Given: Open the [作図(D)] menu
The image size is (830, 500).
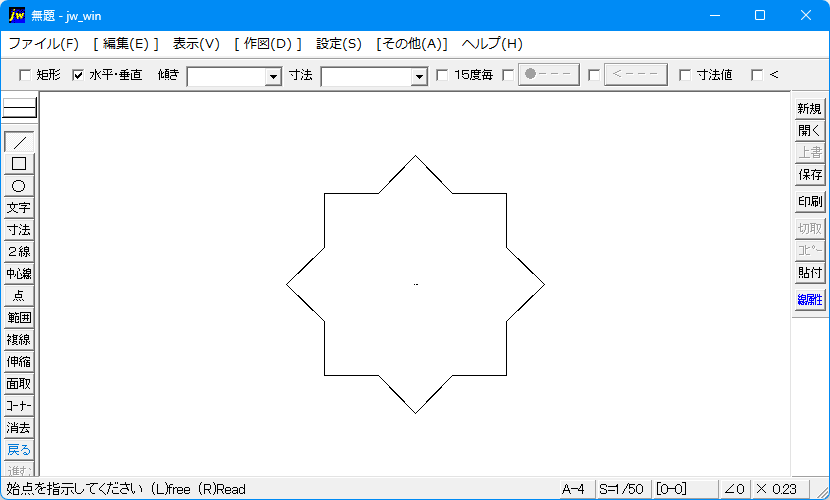Looking at the screenshot, I should [x=268, y=44].
